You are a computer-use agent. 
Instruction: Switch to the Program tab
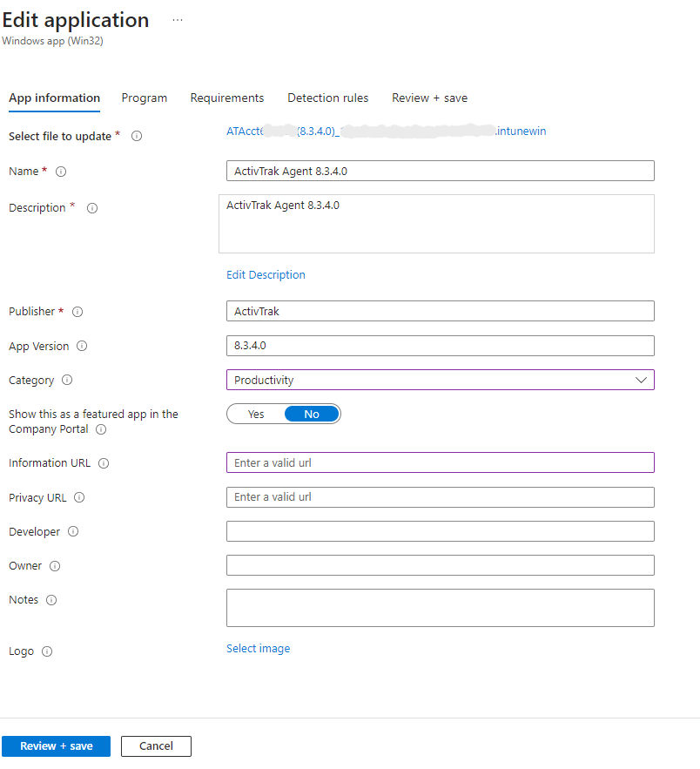pos(145,98)
